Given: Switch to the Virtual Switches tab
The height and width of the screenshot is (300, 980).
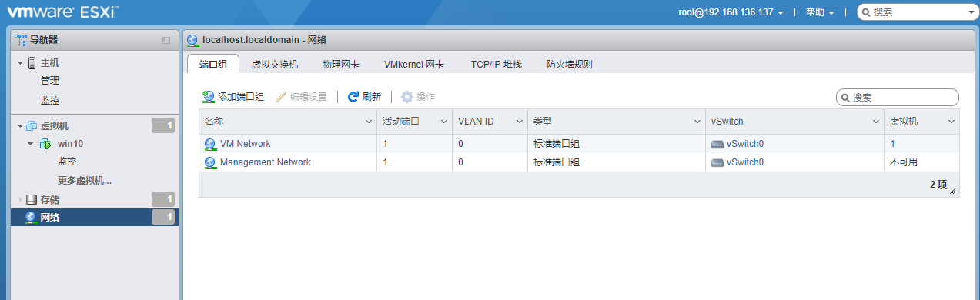Looking at the screenshot, I should click(x=275, y=65).
